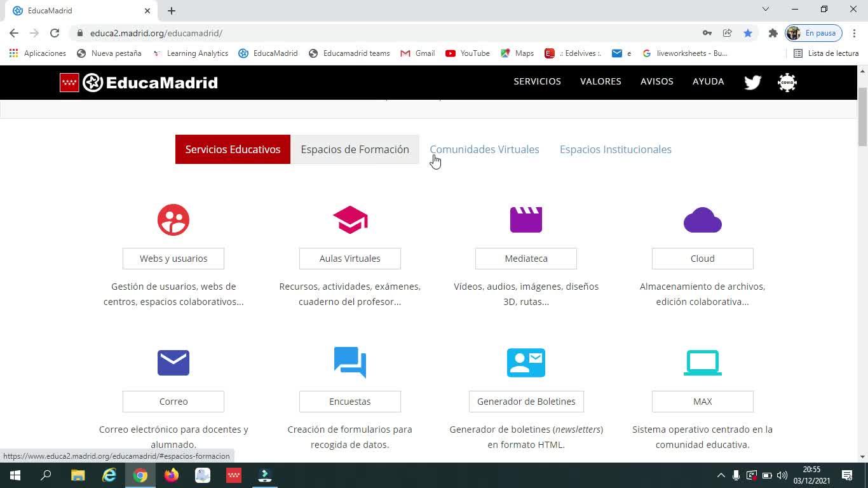
Task: Click the Mediateca clapperboard icon
Action: click(526, 220)
